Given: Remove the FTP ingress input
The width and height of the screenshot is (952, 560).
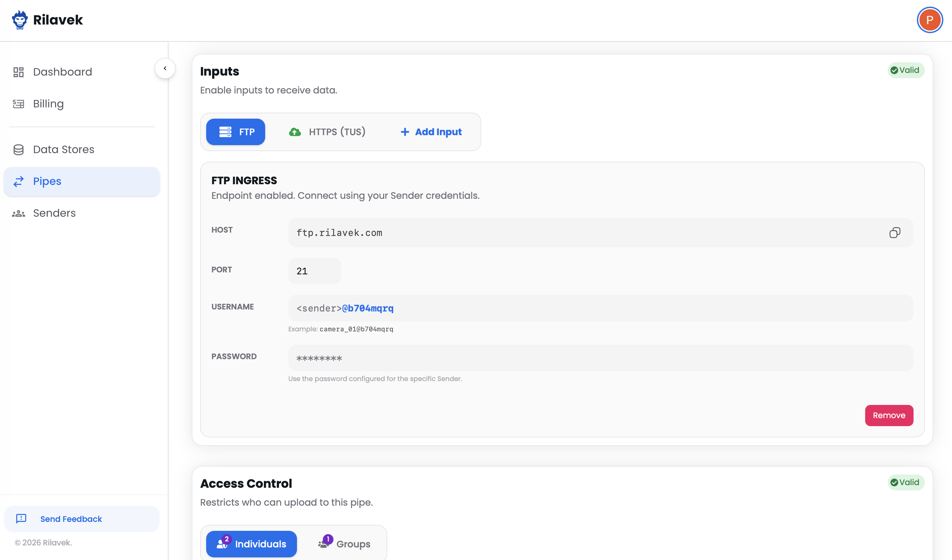Looking at the screenshot, I should tap(889, 416).
